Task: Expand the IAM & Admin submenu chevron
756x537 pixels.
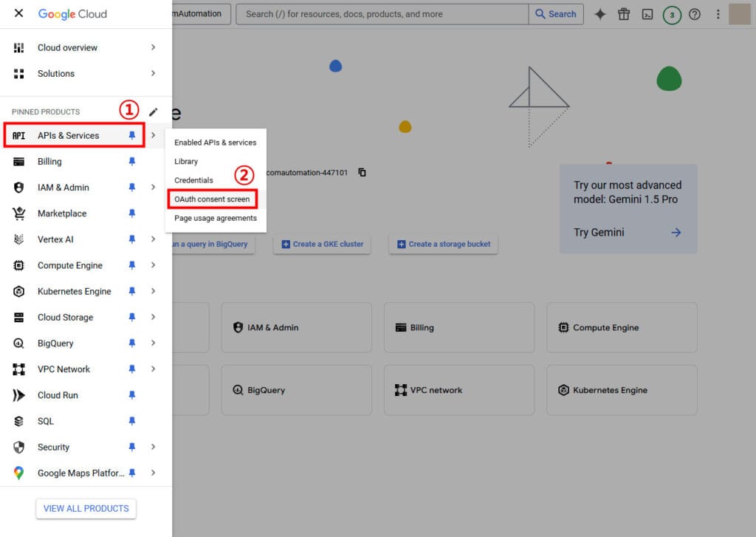Action: [153, 188]
